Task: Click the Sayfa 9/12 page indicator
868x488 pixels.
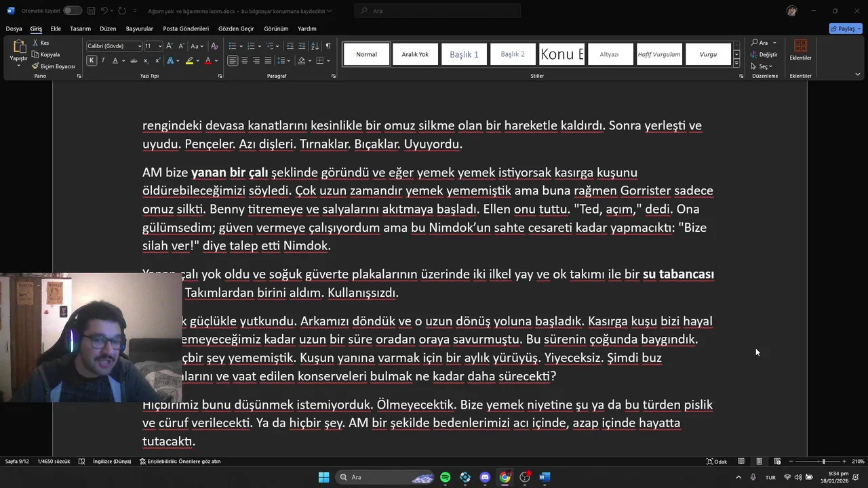Action: (x=17, y=462)
